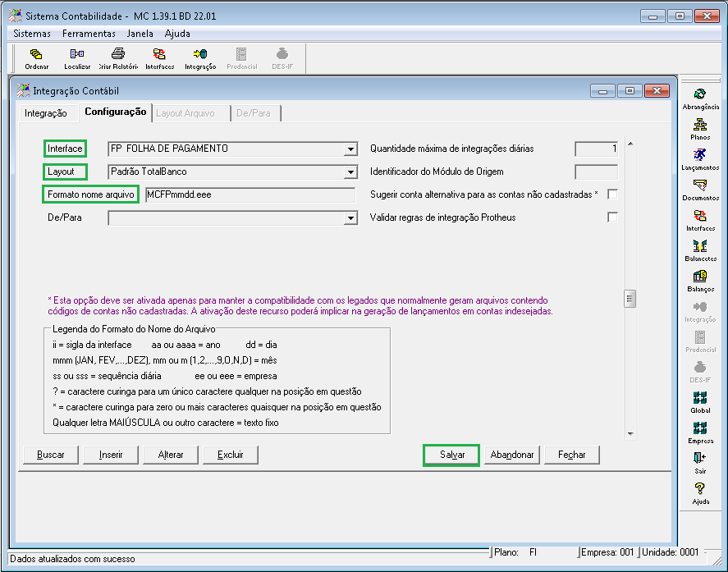
Task: Click status text 'Dados atualizados com sucesso'
Action: pos(72,559)
